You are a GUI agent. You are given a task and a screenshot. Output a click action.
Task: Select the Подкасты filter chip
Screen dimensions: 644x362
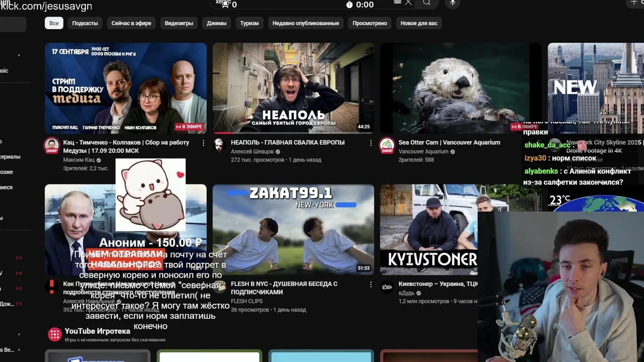point(85,23)
